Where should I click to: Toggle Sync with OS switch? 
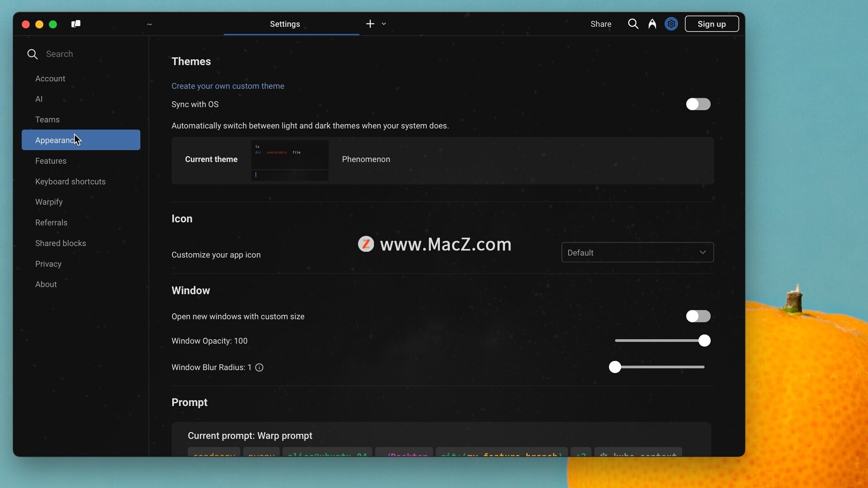pyautogui.click(x=698, y=104)
